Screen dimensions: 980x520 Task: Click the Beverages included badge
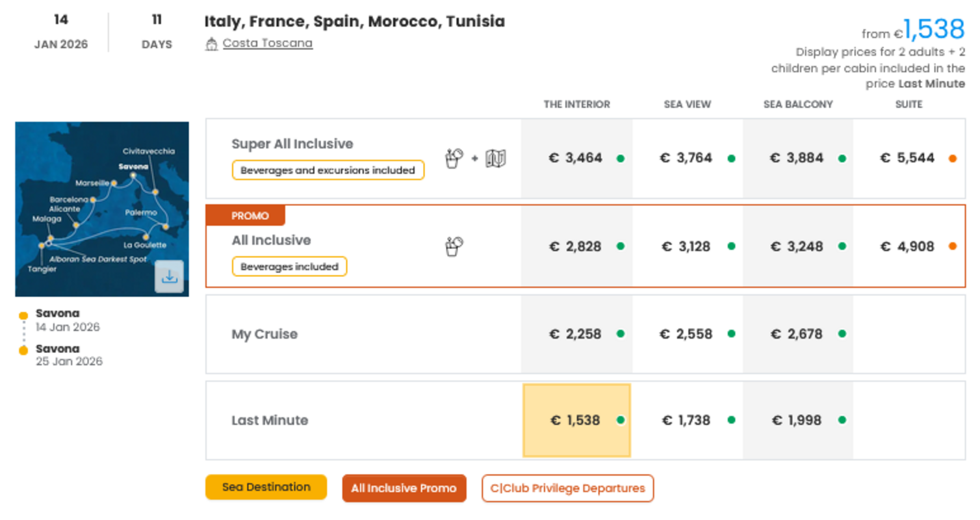pos(289,266)
